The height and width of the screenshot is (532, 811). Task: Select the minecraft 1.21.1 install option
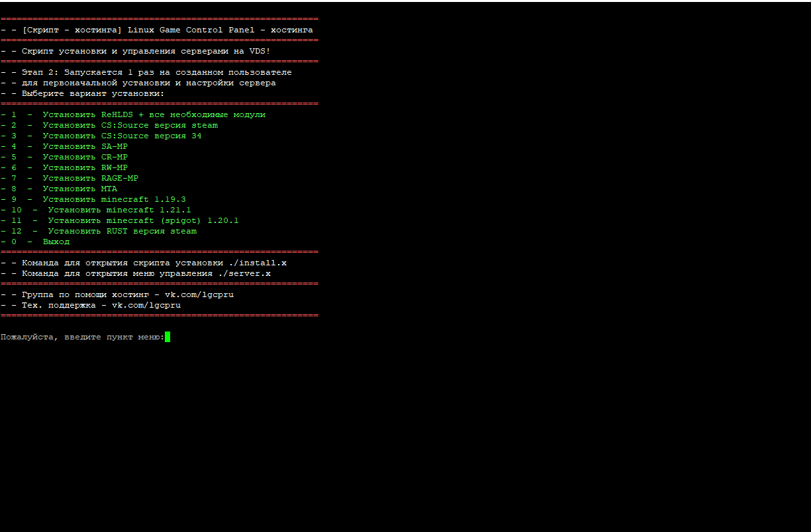coord(119,210)
